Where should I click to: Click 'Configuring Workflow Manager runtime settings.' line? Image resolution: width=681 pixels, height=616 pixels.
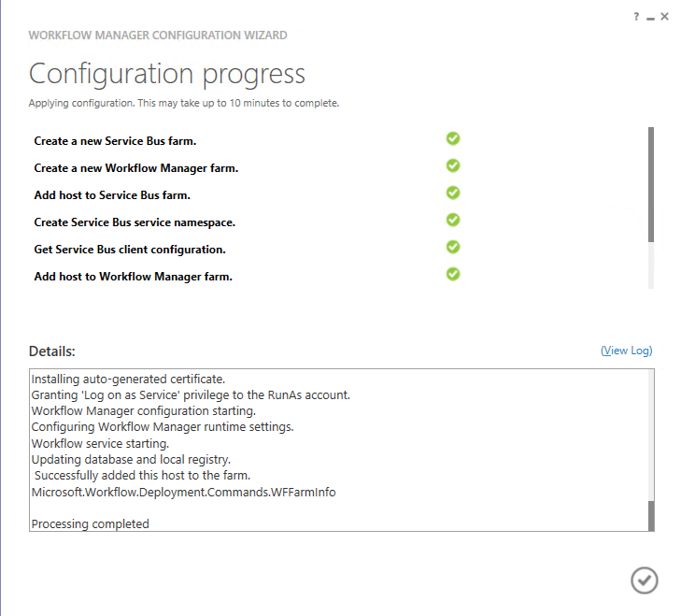coord(163,427)
